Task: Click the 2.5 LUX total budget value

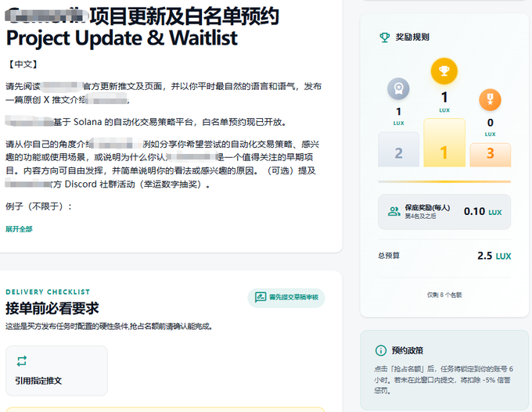Action: [494, 256]
